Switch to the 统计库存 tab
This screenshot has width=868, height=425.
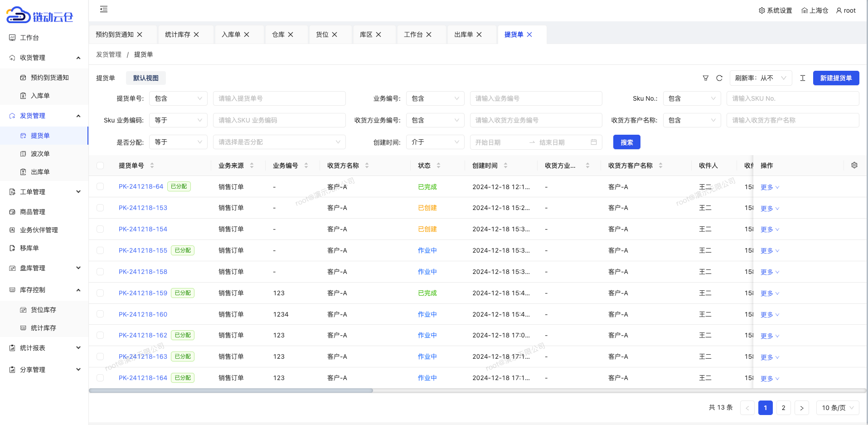coord(177,34)
